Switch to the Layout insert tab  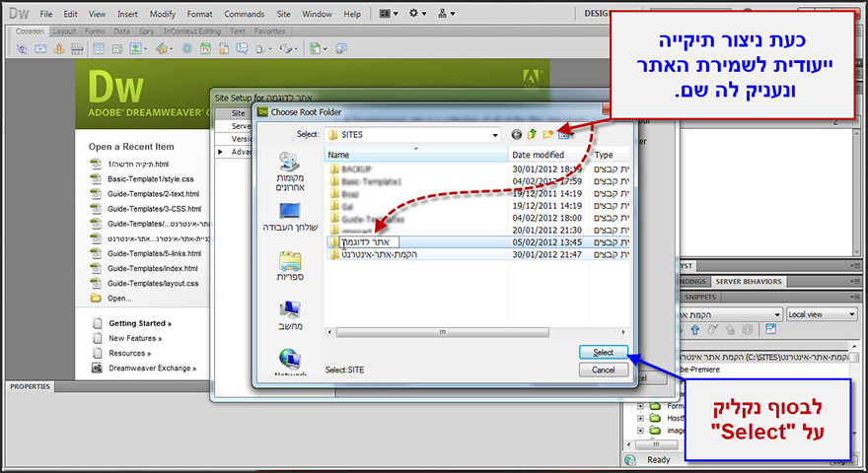tap(64, 31)
